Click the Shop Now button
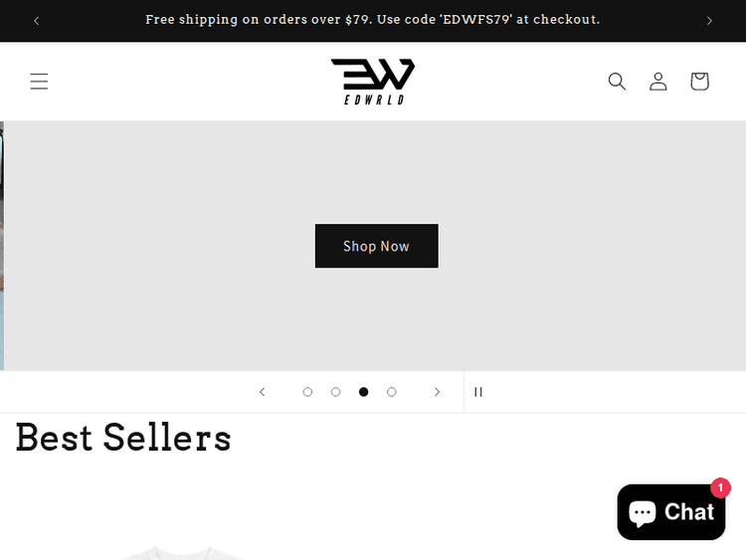 pos(376,246)
